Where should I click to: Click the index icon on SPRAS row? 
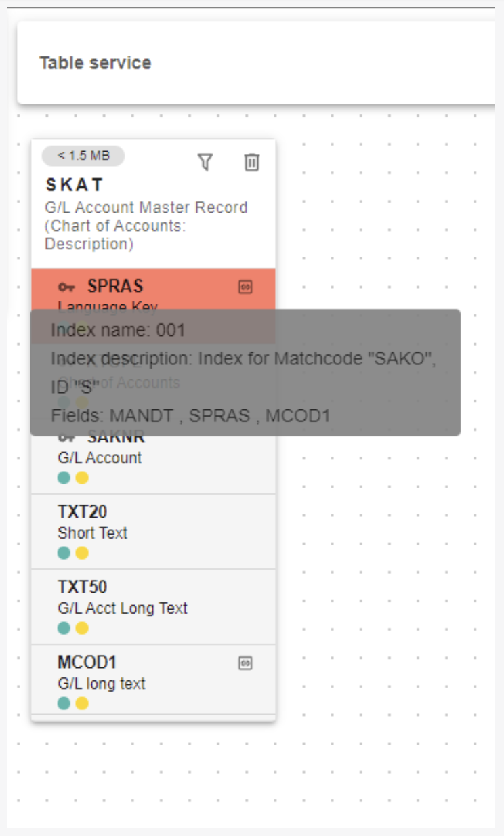click(245, 287)
